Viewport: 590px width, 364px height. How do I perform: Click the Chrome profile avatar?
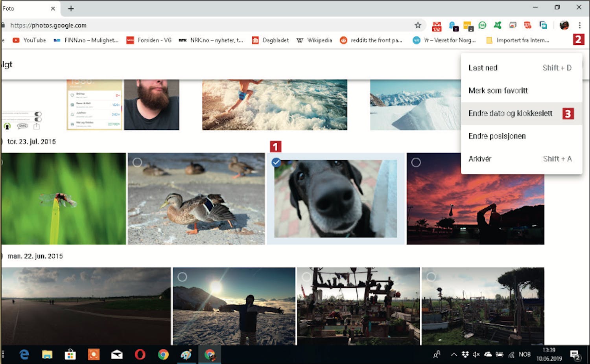pyautogui.click(x=564, y=26)
